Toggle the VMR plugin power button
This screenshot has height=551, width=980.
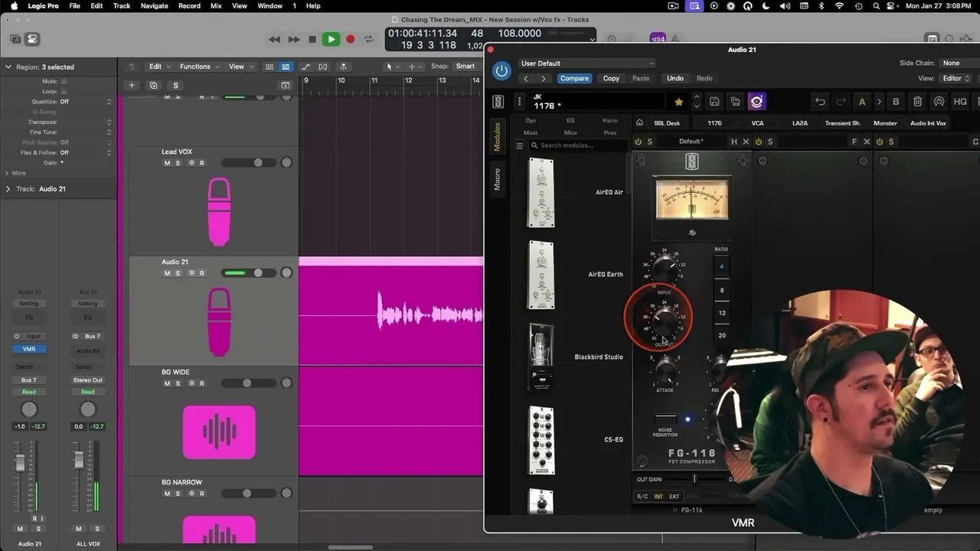pyautogui.click(x=501, y=71)
